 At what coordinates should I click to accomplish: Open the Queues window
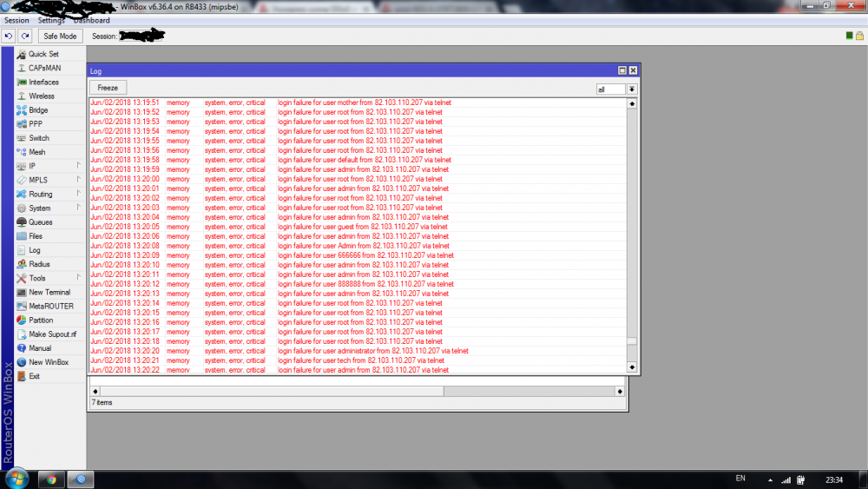click(40, 222)
